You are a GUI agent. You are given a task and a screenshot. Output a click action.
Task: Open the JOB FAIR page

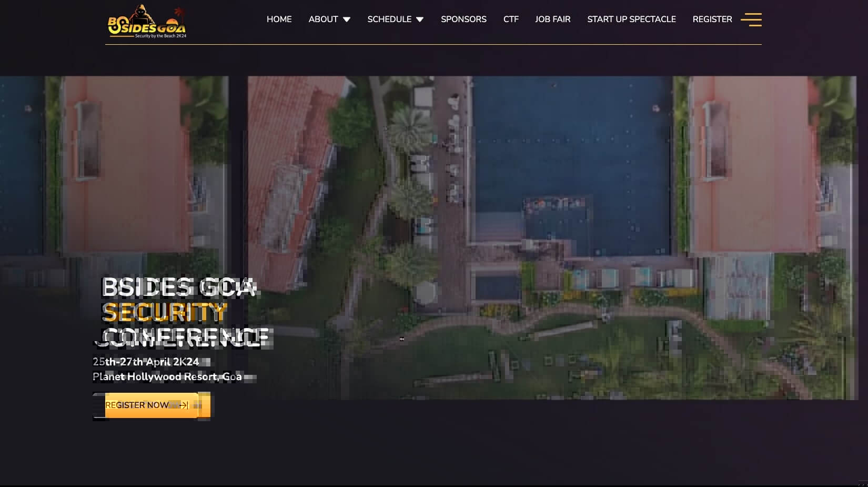pos(552,19)
